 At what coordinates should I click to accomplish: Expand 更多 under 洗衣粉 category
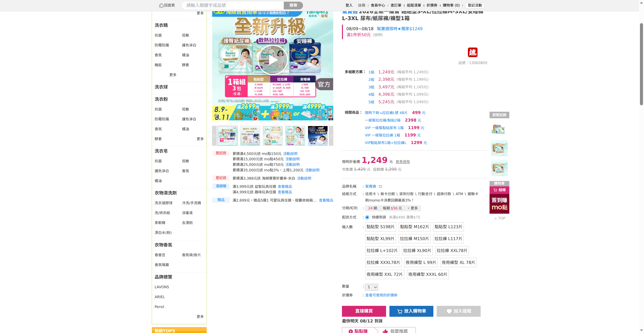[200, 139]
